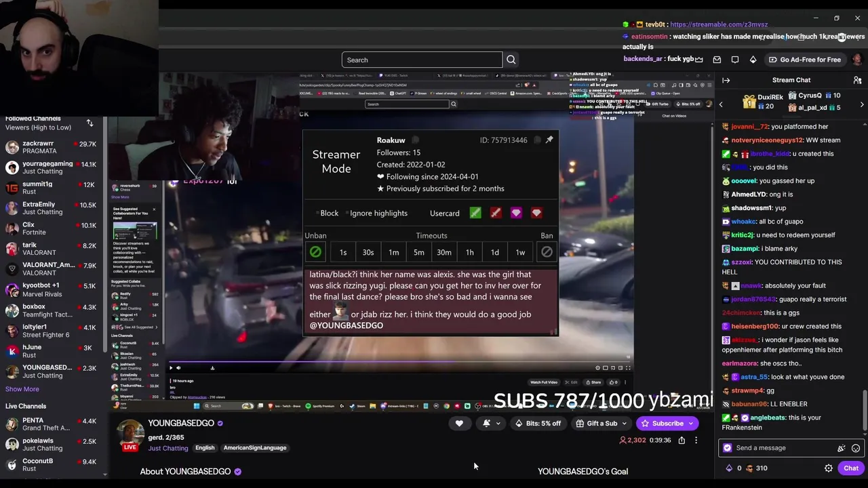Click the channel points balance 310

pos(755,468)
